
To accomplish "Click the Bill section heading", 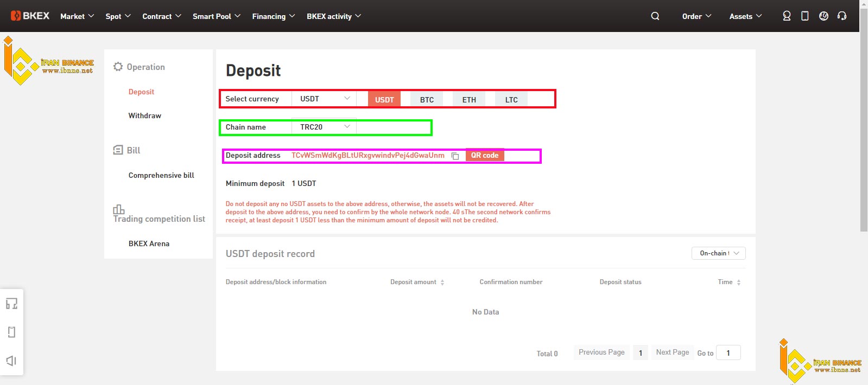I will pyautogui.click(x=126, y=150).
